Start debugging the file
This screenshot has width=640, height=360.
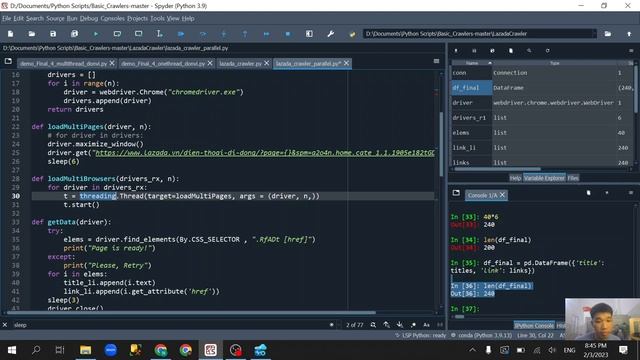(x=181, y=34)
